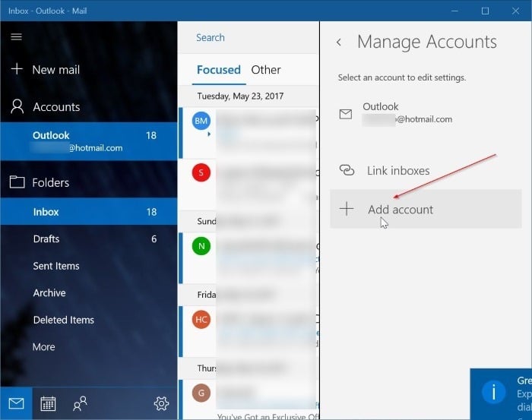This screenshot has width=532, height=420.
Task: Click the BM sender avatar
Action: pos(201,121)
